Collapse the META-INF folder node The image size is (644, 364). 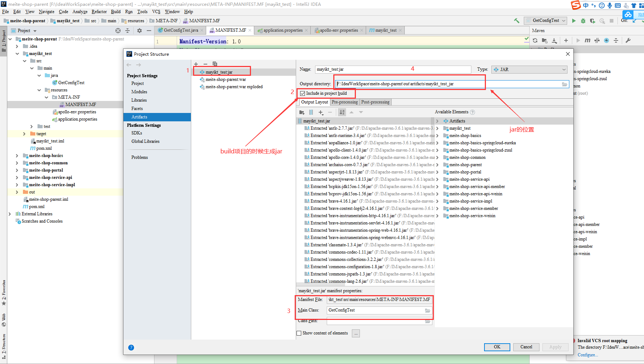click(46, 97)
